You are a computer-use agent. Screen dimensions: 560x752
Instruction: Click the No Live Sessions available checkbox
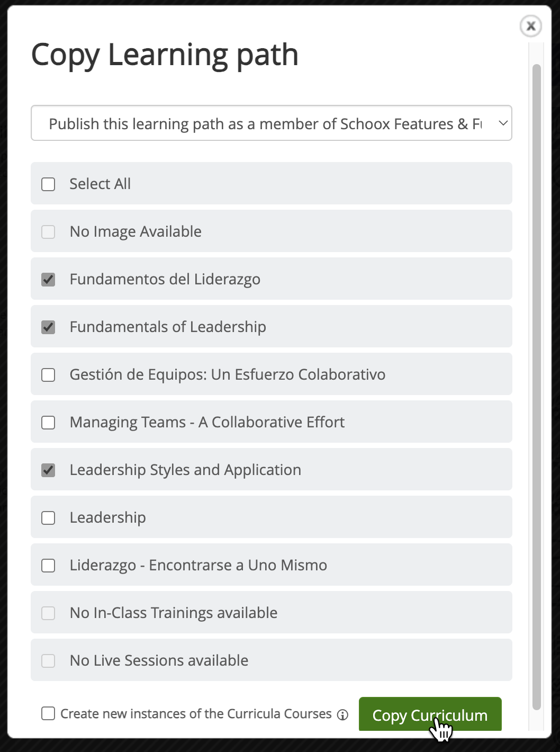coord(48,660)
